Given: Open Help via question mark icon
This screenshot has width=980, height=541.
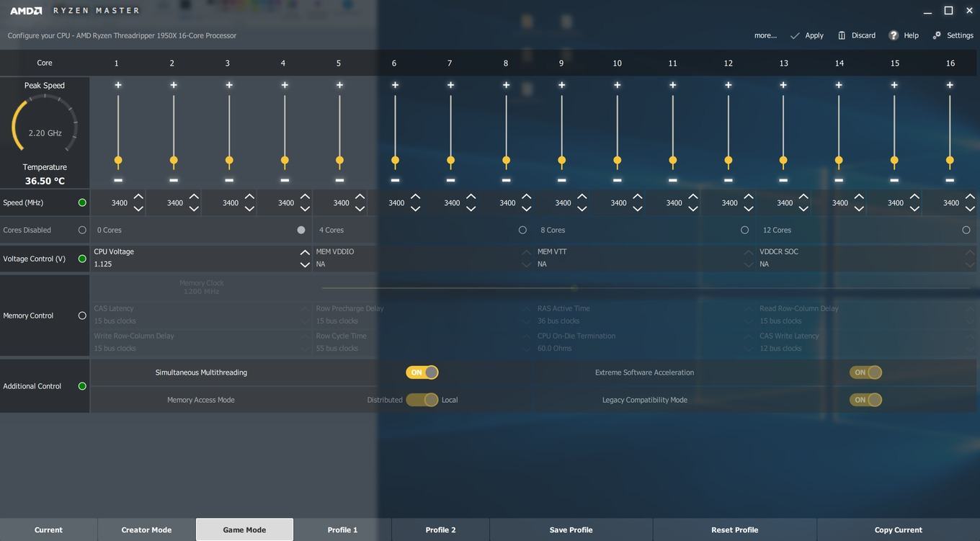Looking at the screenshot, I should click(894, 35).
